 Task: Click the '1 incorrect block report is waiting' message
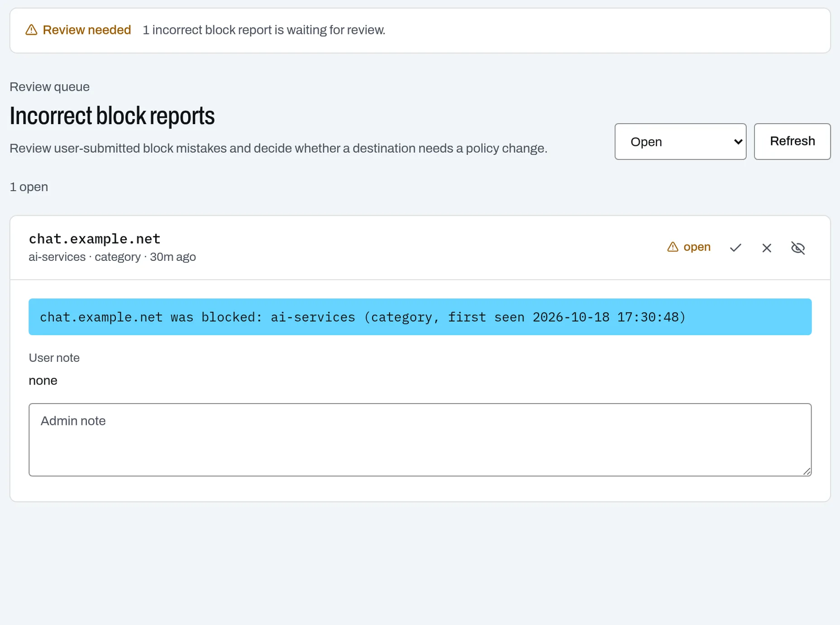[264, 30]
